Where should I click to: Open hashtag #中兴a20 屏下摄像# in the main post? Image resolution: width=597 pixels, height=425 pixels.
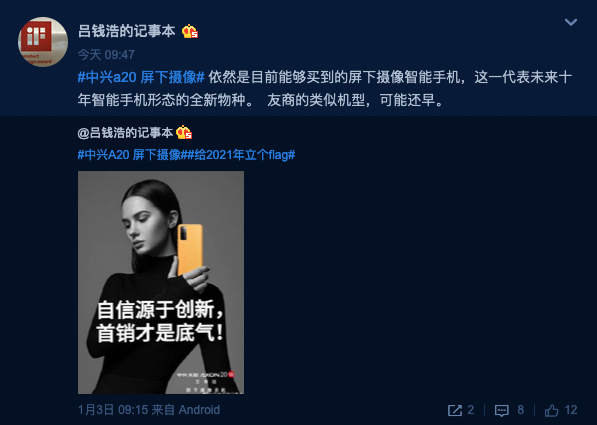141,77
